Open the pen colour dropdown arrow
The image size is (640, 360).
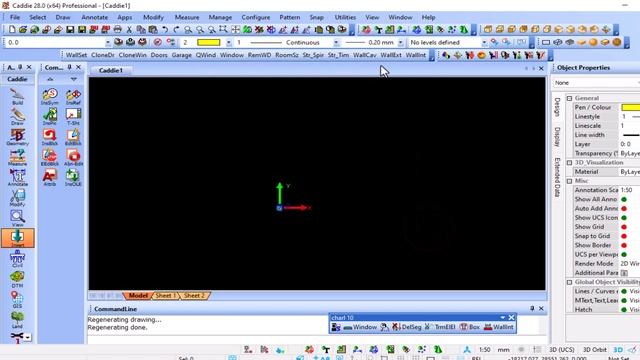pyautogui.click(x=229, y=42)
